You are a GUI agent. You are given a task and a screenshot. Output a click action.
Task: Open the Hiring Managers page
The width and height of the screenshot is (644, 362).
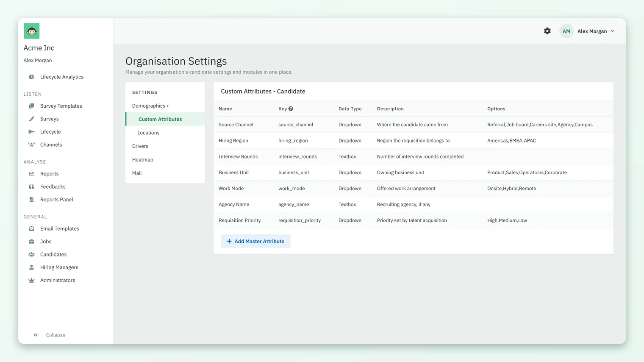[59, 267]
